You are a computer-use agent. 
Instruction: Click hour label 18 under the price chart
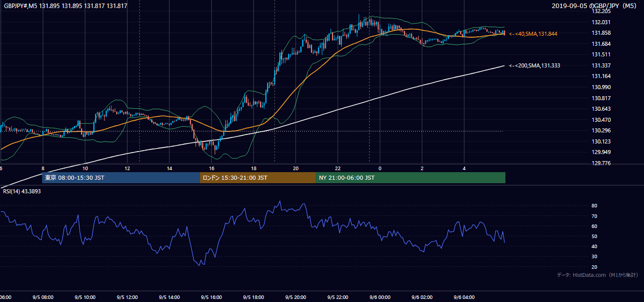(x=253, y=169)
